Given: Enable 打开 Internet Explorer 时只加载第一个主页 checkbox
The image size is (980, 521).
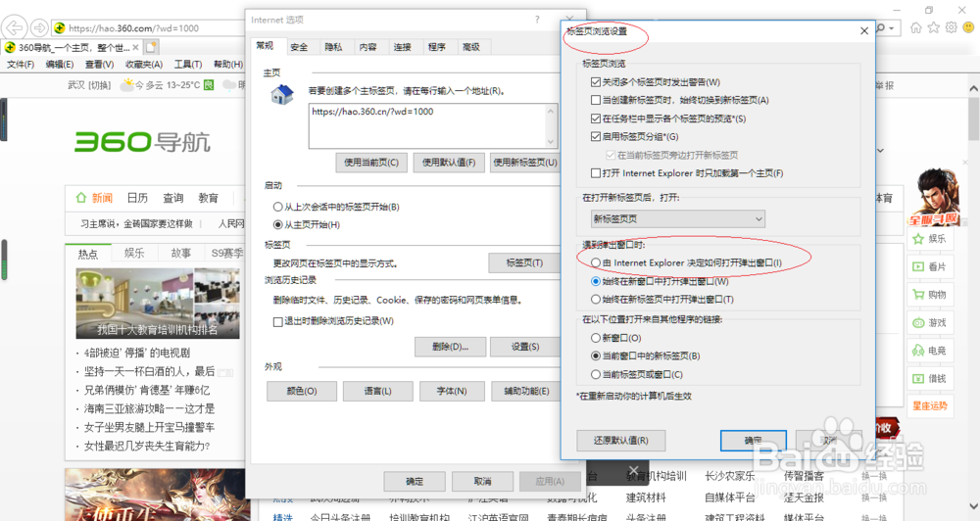Looking at the screenshot, I should coord(596,173).
